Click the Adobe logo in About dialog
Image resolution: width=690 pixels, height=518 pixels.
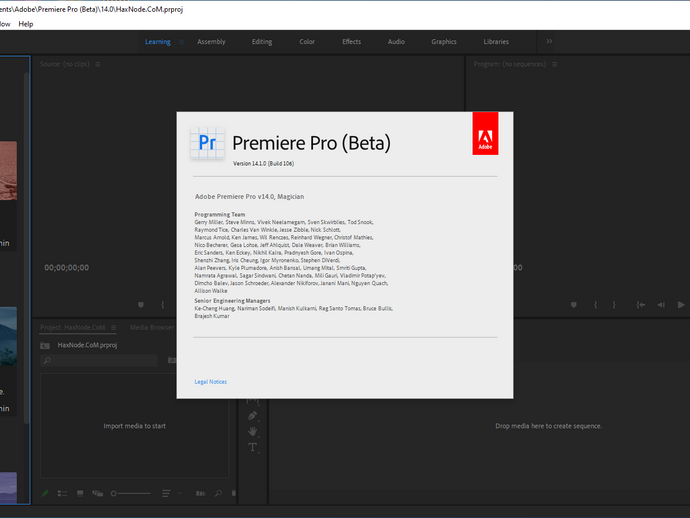click(x=485, y=133)
